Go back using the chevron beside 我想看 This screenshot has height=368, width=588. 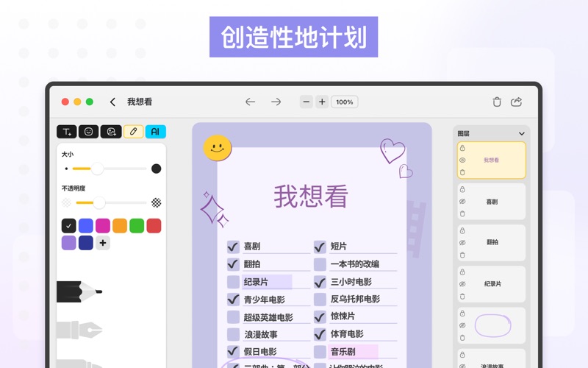coord(112,102)
